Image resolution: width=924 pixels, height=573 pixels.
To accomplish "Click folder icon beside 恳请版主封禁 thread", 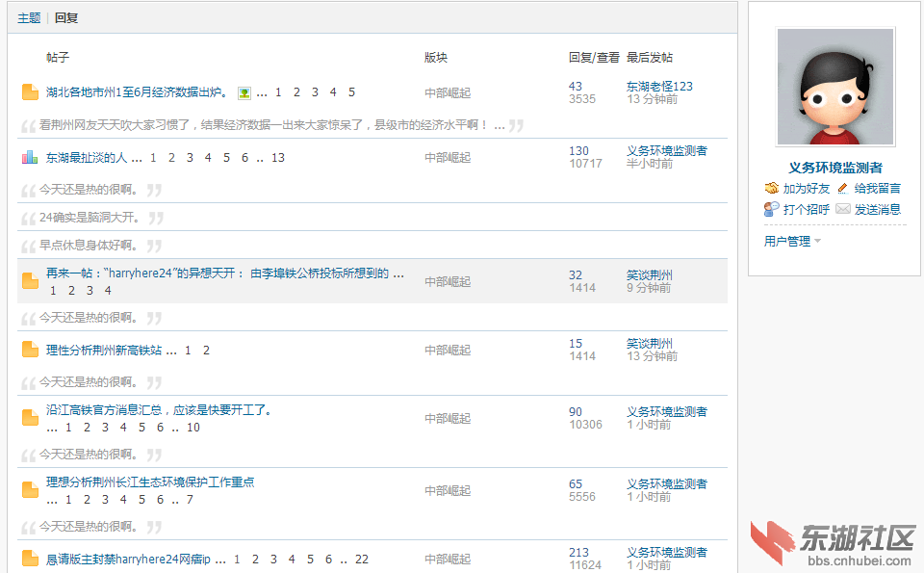I will [30, 559].
